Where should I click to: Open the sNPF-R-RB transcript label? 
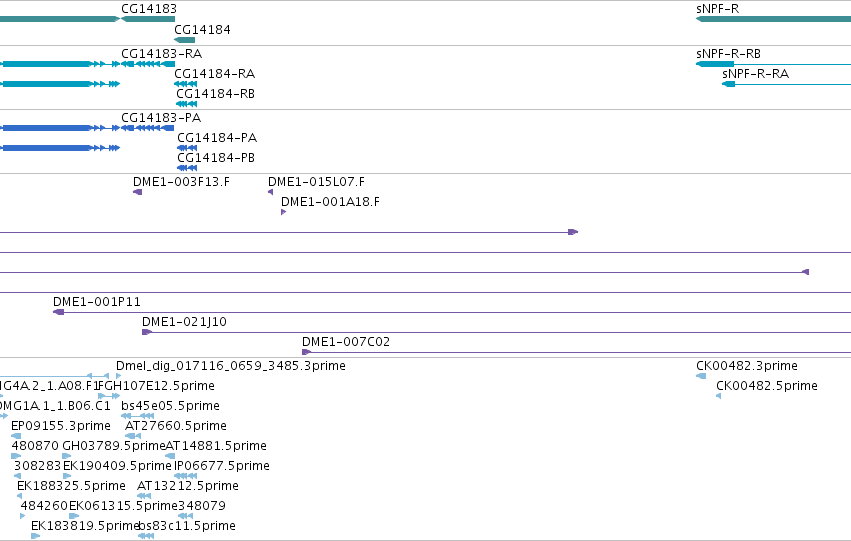point(728,54)
